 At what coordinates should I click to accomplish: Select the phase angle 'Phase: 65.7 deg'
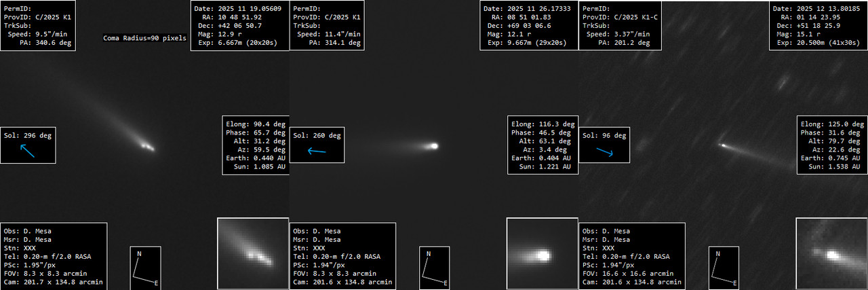(256, 132)
